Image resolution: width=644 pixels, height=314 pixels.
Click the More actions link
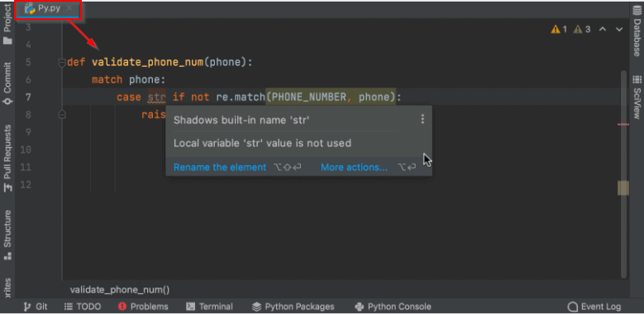354,167
